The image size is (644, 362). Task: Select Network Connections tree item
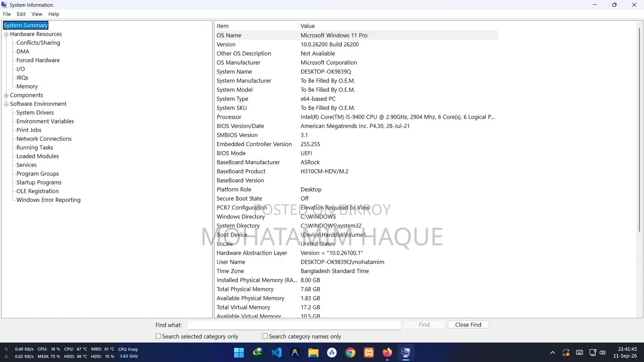pos(44,139)
